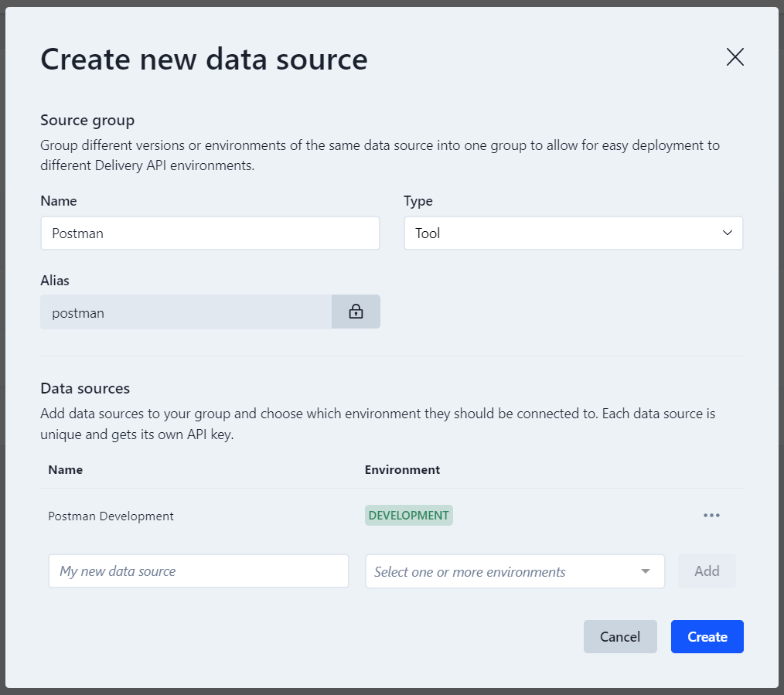The width and height of the screenshot is (784, 695).
Task: Click the Environment column header
Action: point(402,469)
